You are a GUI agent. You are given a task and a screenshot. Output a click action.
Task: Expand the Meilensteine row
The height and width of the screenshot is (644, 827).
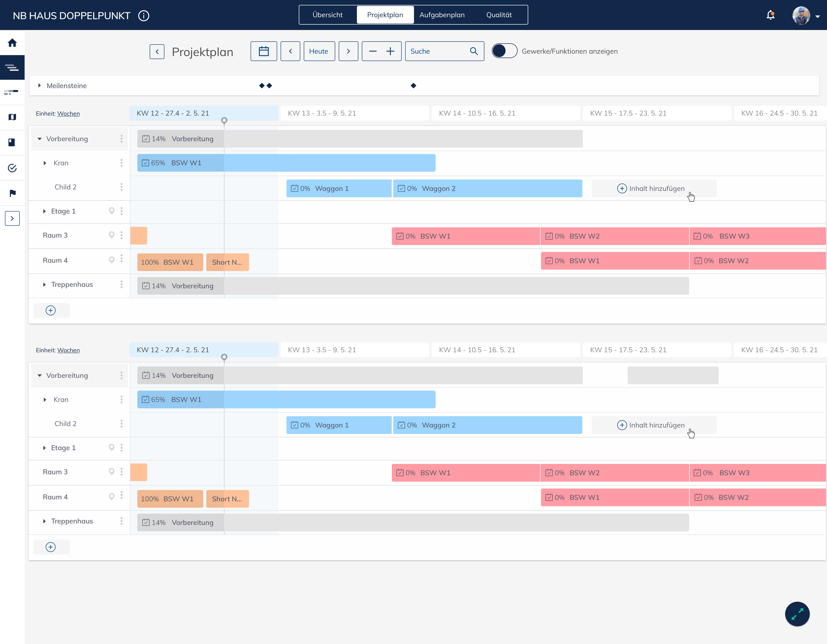pos(39,85)
